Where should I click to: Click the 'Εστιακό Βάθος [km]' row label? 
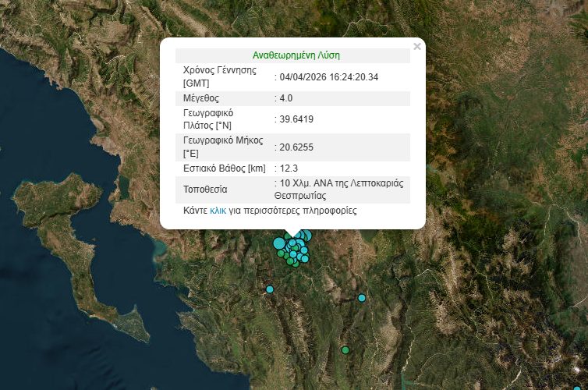pos(224,168)
